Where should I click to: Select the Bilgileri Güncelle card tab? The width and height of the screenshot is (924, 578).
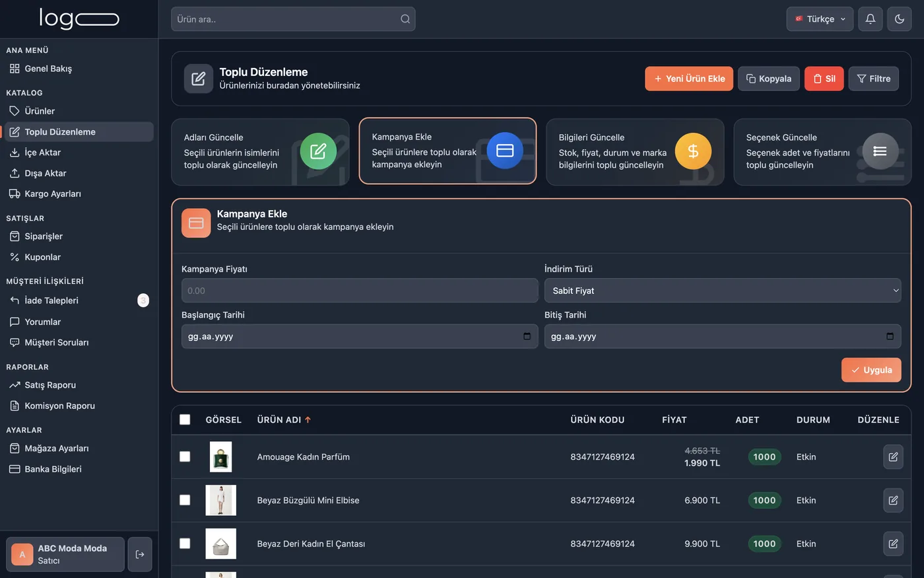point(635,152)
